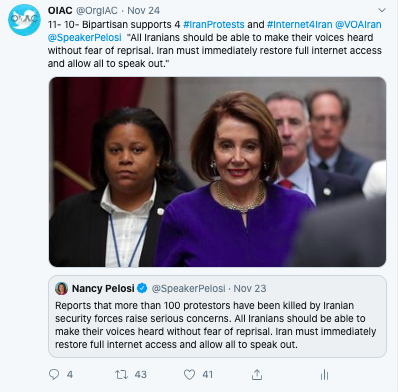Click the likes count 41
401x392 pixels.
point(208,375)
